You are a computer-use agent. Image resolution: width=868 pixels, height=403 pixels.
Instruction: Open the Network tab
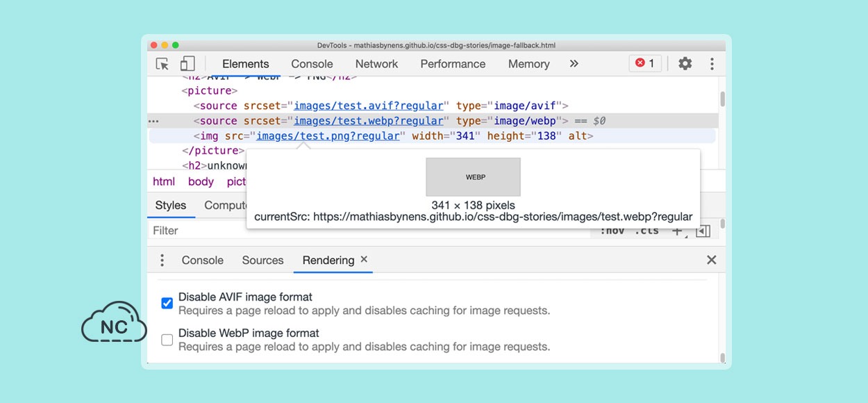376,64
